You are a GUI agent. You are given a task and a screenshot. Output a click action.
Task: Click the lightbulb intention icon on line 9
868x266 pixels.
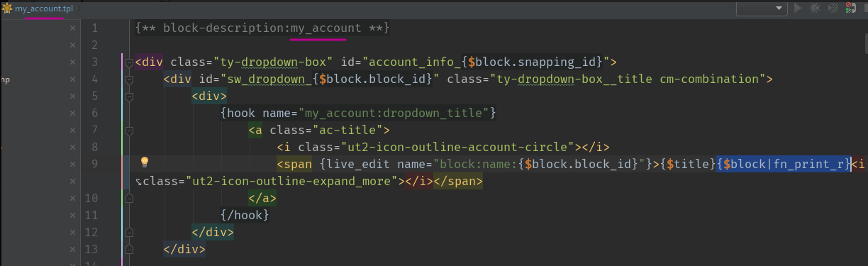coord(145,162)
